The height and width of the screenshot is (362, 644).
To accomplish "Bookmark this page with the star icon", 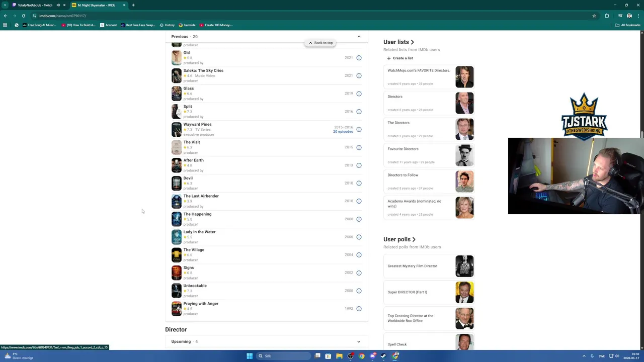I will tap(594, 16).
